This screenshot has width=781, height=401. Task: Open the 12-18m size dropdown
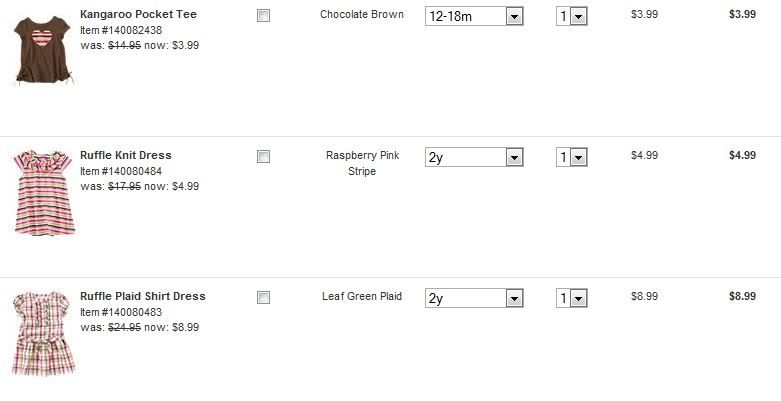pyautogui.click(x=474, y=17)
